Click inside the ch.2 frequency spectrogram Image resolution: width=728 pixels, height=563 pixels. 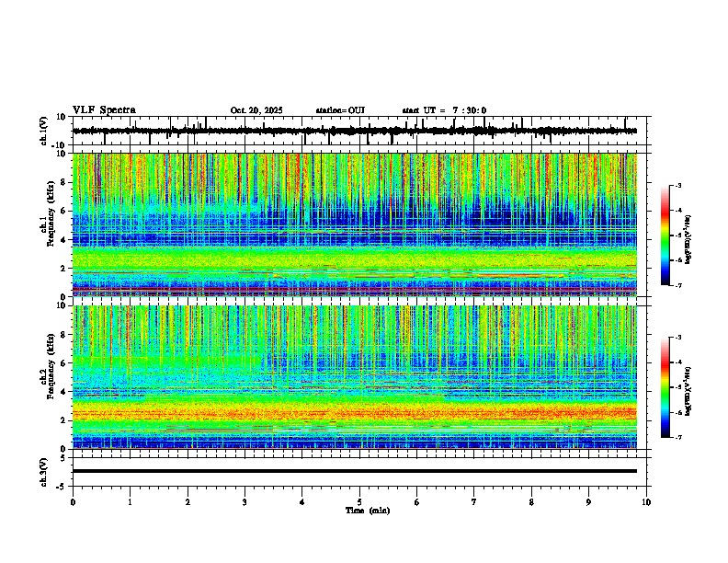point(355,377)
